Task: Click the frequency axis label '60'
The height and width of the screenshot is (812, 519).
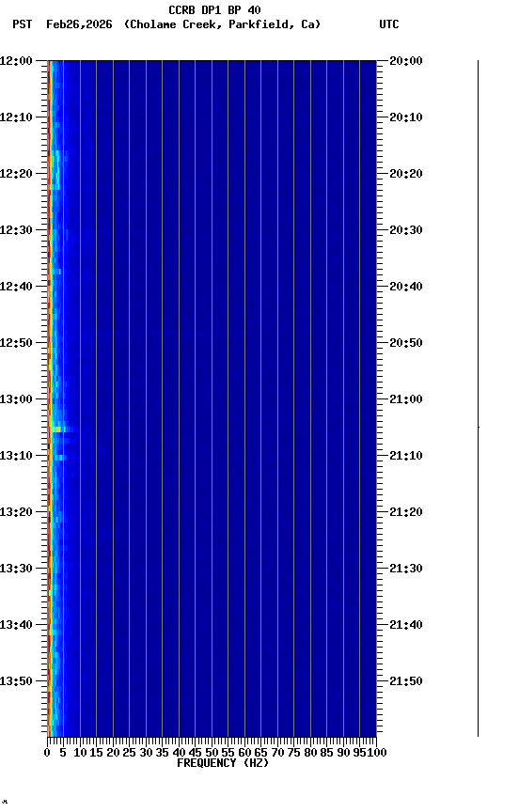Action: [x=244, y=753]
